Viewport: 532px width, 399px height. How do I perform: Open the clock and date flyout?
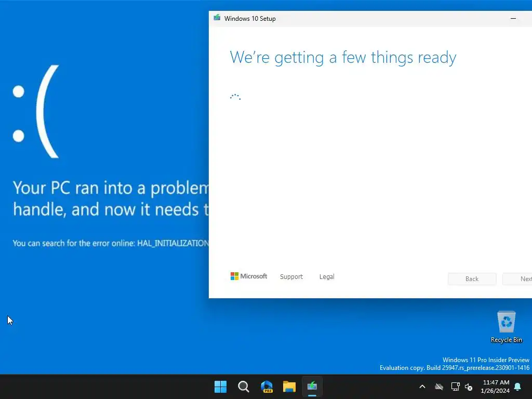click(495, 387)
